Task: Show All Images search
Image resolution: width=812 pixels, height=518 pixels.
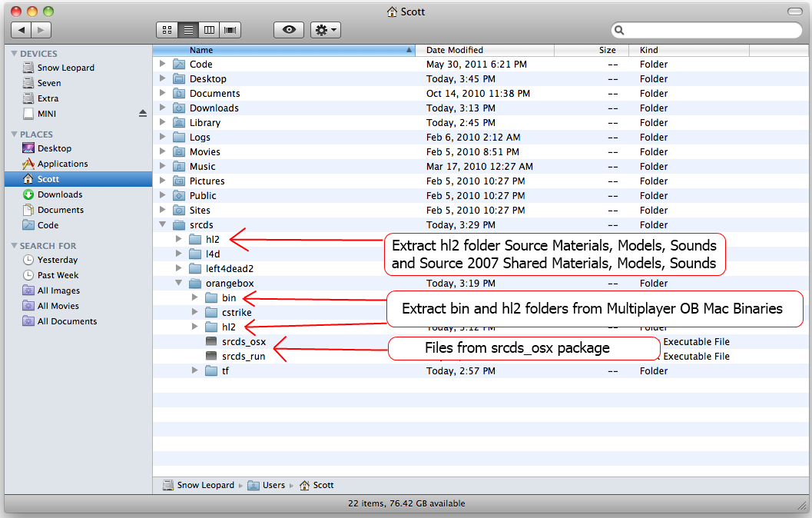Action: coord(58,291)
